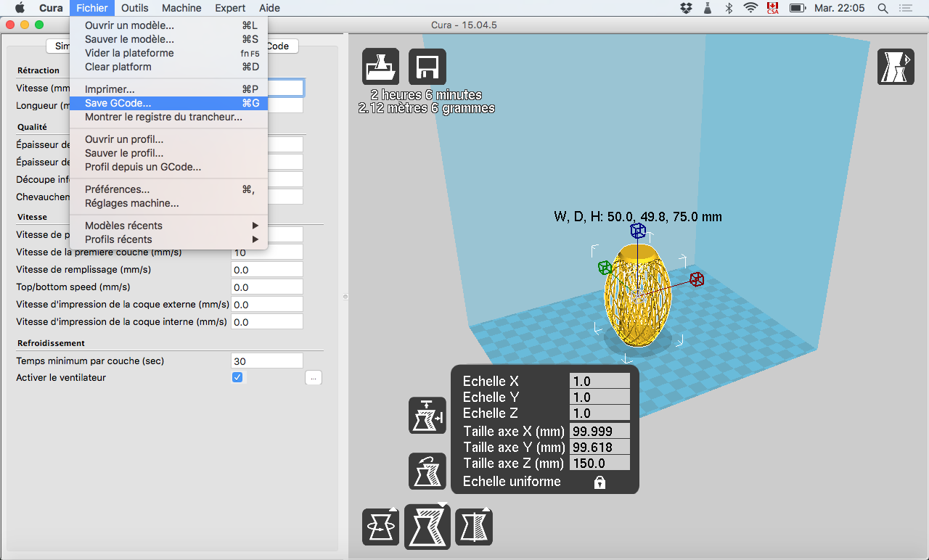Image resolution: width=929 pixels, height=560 pixels.
Task: Click the Taille axe Z (mm) field
Action: point(599,463)
